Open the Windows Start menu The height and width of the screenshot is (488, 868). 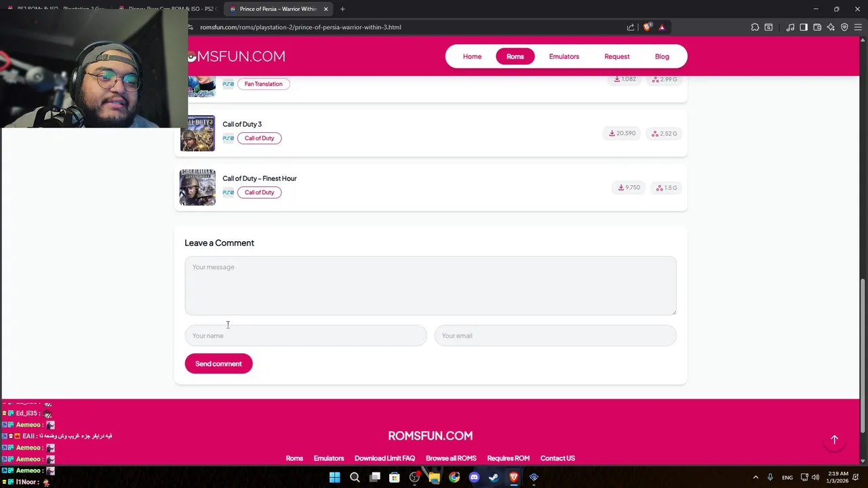point(334,477)
